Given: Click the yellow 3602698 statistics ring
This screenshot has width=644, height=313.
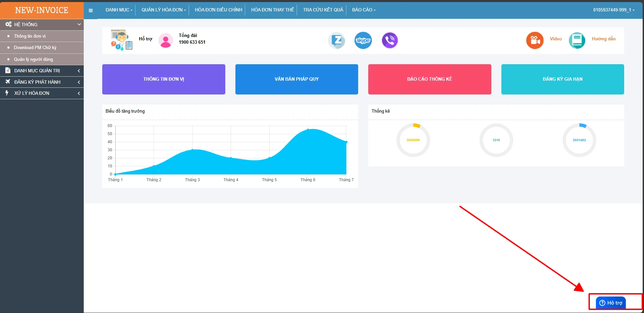Looking at the screenshot, I should pyautogui.click(x=413, y=140).
